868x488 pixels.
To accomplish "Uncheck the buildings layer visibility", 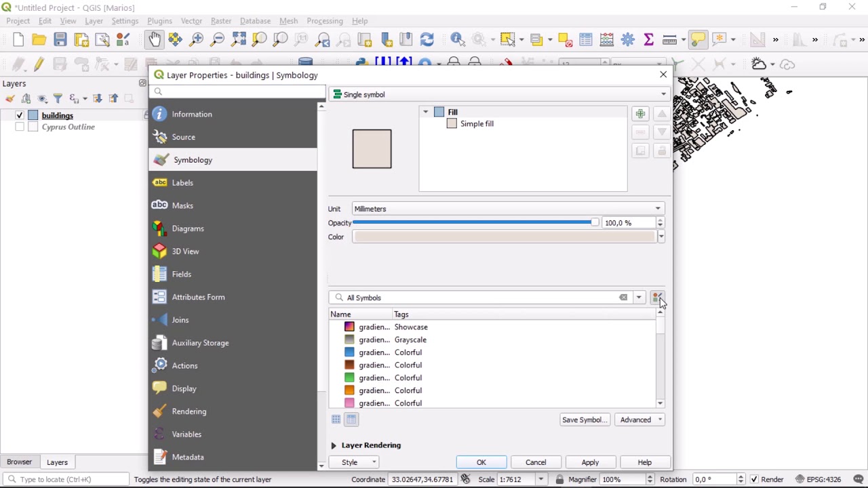I will tap(19, 115).
